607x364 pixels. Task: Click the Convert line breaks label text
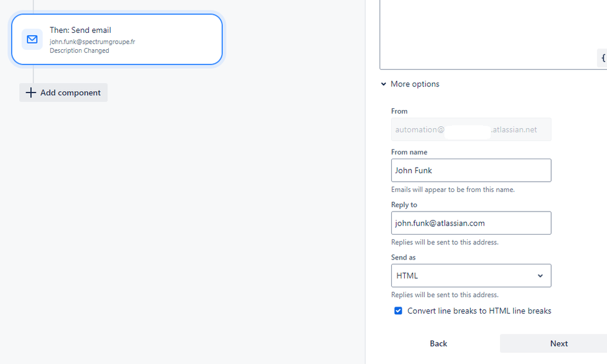coord(479,311)
